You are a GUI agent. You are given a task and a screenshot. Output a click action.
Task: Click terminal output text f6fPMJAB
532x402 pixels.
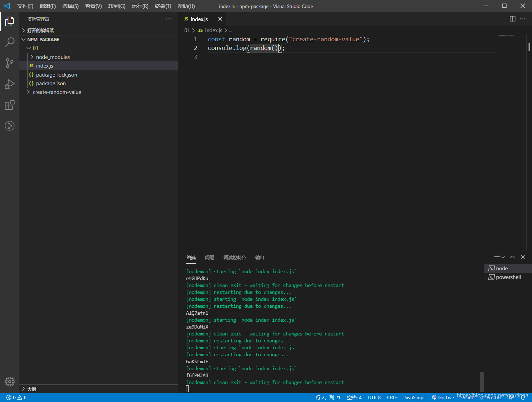(197, 375)
